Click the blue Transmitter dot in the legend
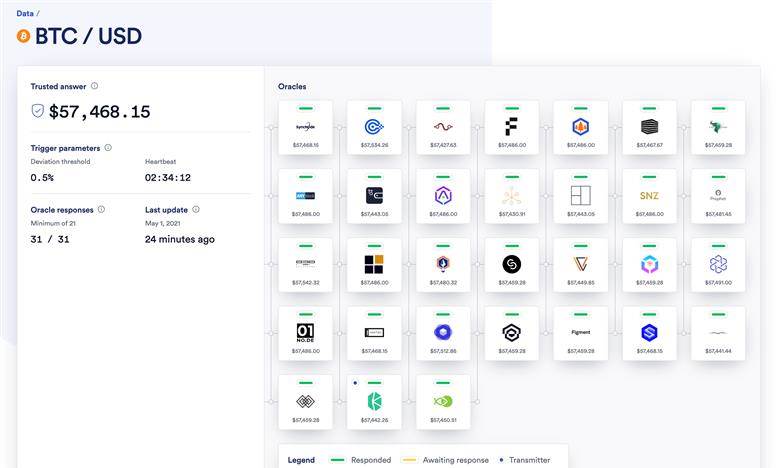 coord(501,460)
